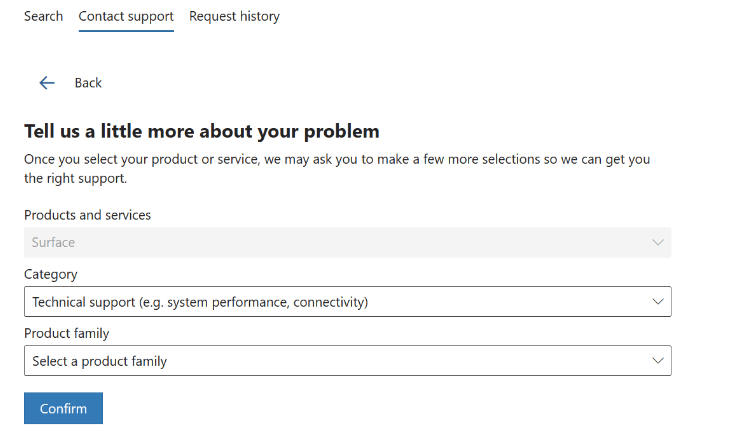
Task: Click the chevron on the Surface dropdown
Action: (x=657, y=242)
